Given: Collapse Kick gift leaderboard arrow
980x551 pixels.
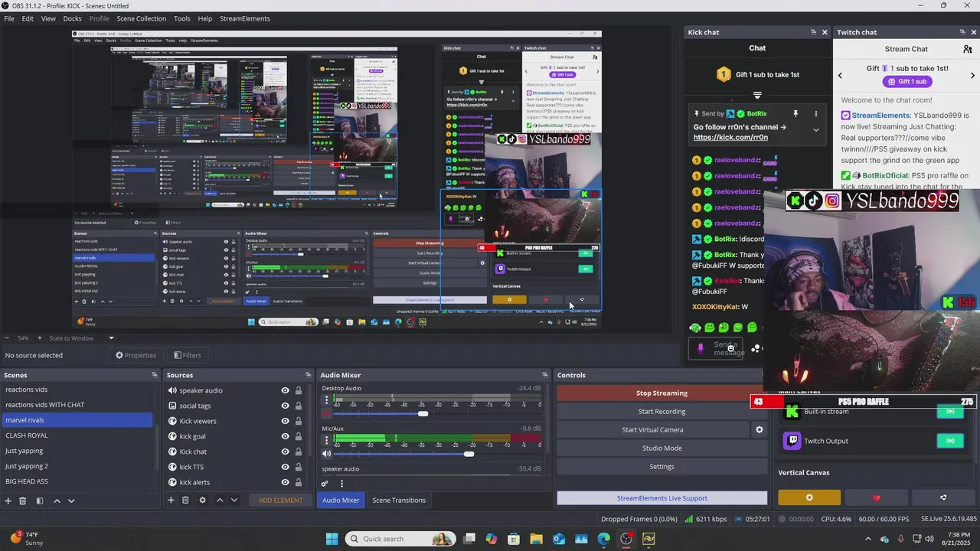Looking at the screenshot, I should point(757,96).
